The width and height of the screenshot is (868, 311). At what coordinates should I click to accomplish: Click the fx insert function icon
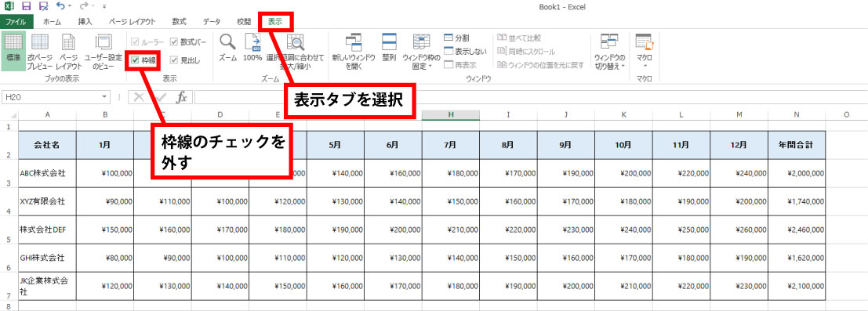[182, 97]
